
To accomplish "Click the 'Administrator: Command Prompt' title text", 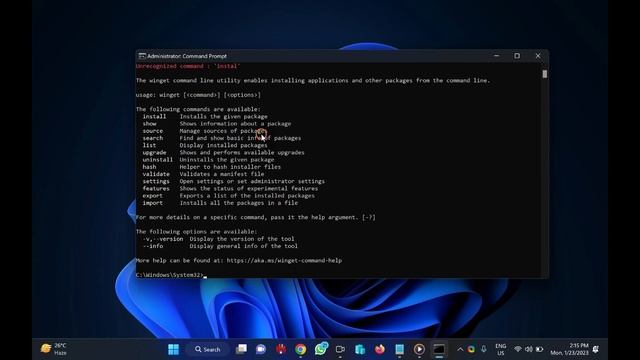I will (x=187, y=56).
